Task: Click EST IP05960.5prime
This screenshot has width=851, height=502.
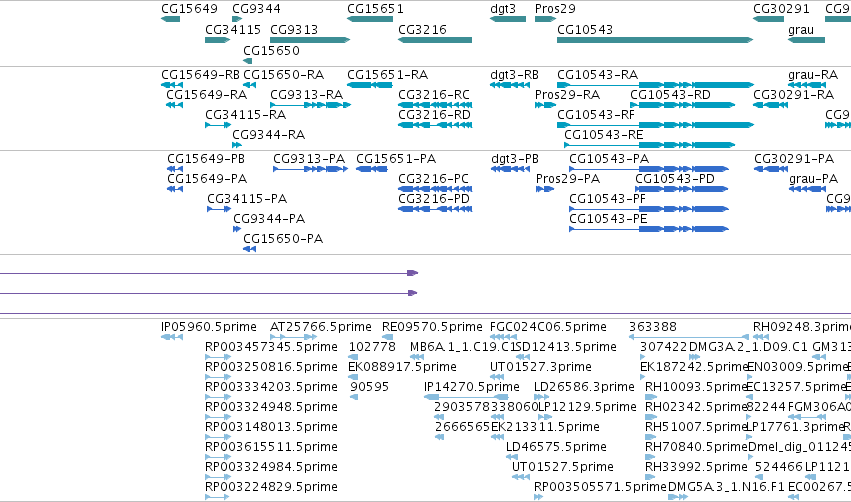Action: 172,337
